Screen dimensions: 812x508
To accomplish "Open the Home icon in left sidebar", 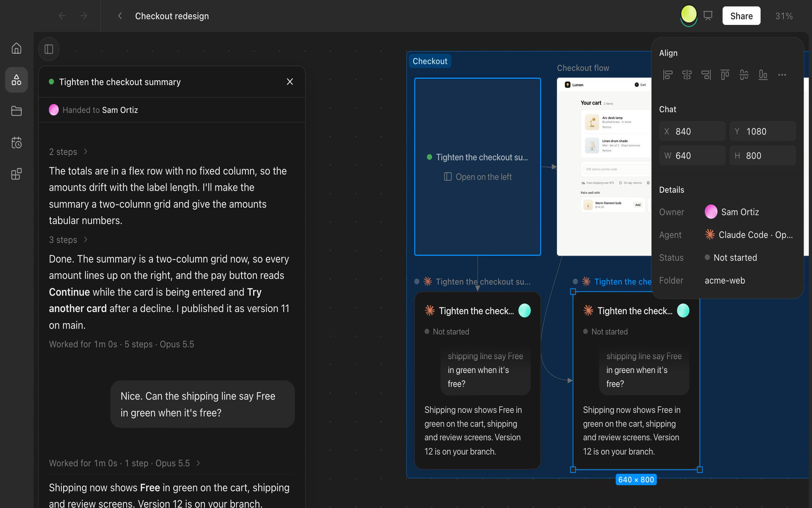I will (x=16, y=48).
